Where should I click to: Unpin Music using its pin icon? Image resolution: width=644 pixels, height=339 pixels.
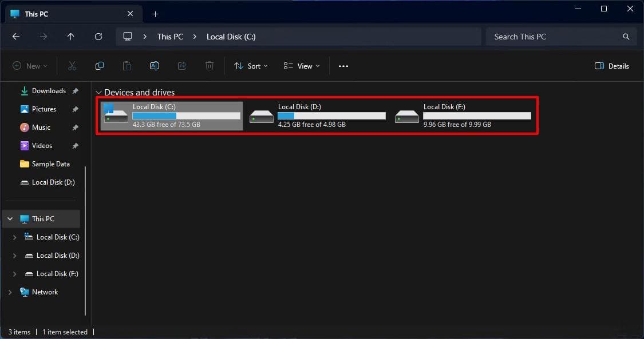75,127
